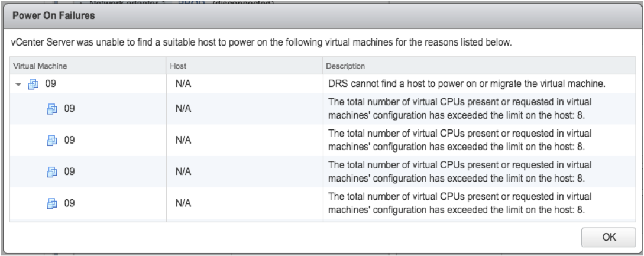This screenshot has width=644, height=256.
Task: Click the first virtual CPUs limit description
Action: tap(459, 109)
